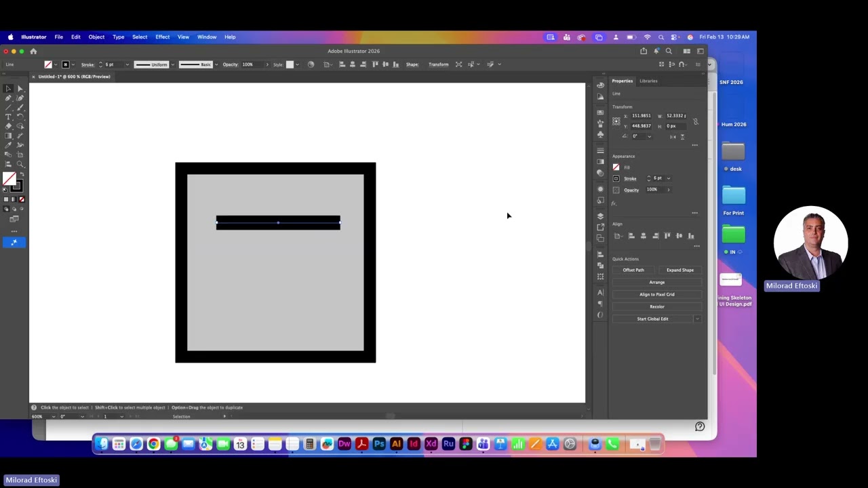Open rotation angle dropdown in Transform
The image size is (868, 488).
pos(649,136)
